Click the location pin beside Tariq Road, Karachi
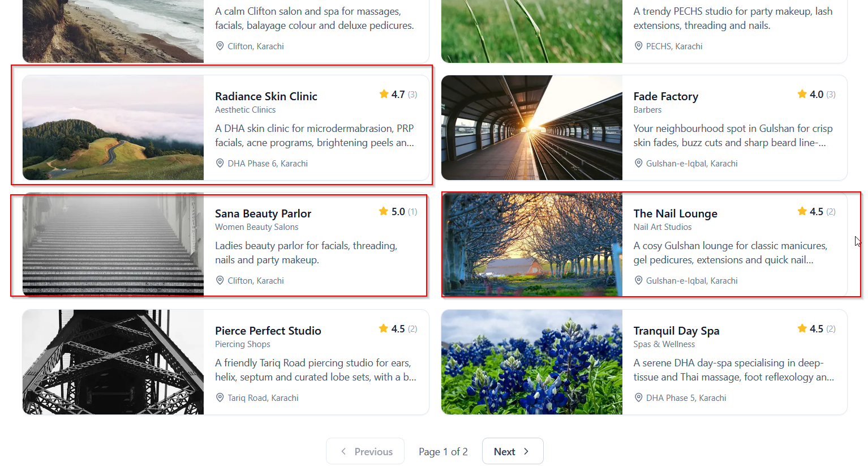868x466 pixels. 220,397
